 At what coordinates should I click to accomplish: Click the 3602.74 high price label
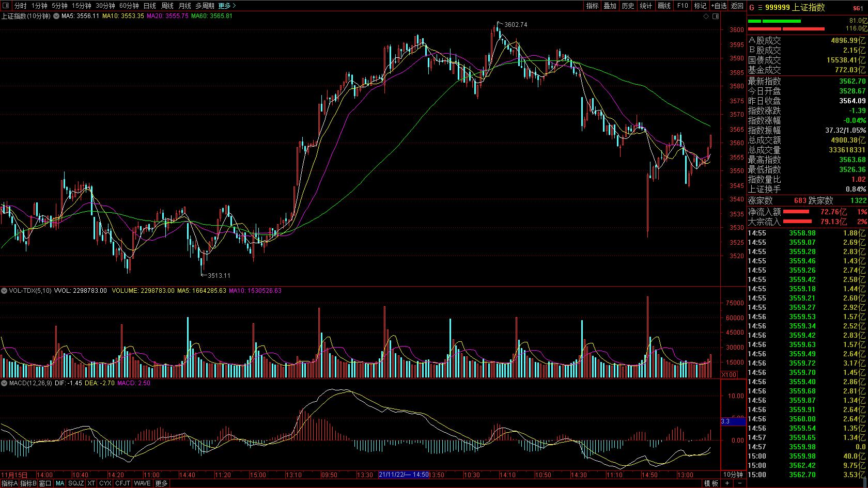coord(516,25)
